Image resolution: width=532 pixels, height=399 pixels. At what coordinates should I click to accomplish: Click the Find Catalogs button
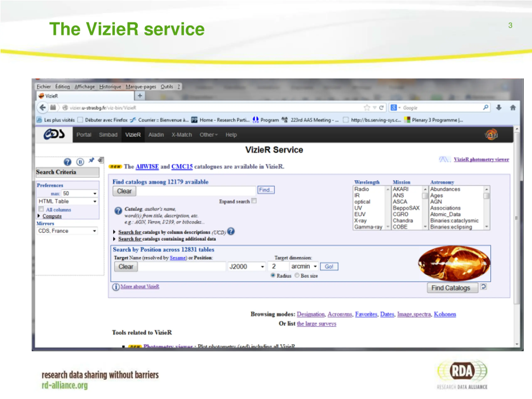coord(453,288)
